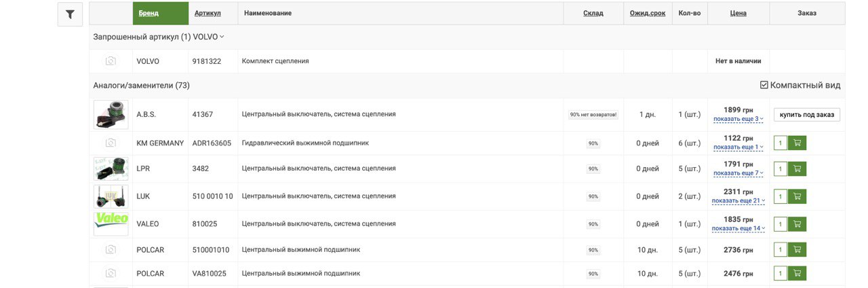Click quantity field for POLCAR VA810025
This screenshot has height=288, width=868.
(781, 274)
